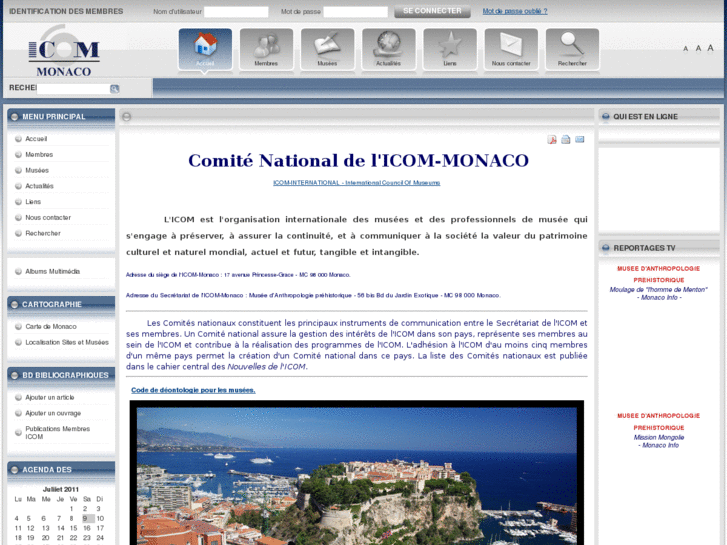This screenshot has height=545, width=727.
Task: Open Musées in the main menu sidebar
Action: coord(37,170)
